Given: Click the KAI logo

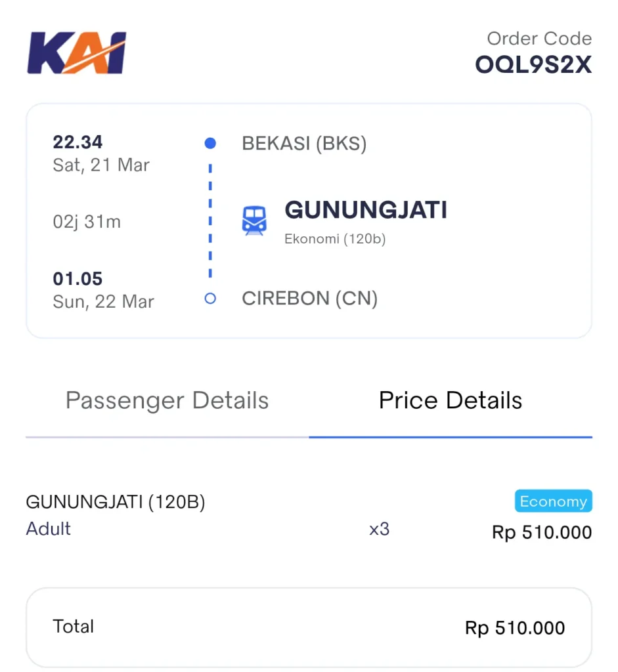Looking at the screenshot, I should point(77,52).
